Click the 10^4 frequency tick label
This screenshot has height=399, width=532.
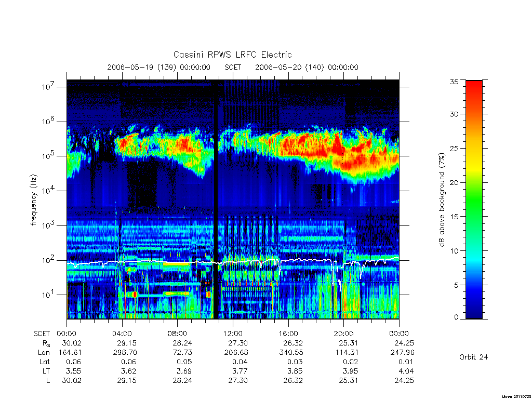pyautogui.click(x=48, y=191)
